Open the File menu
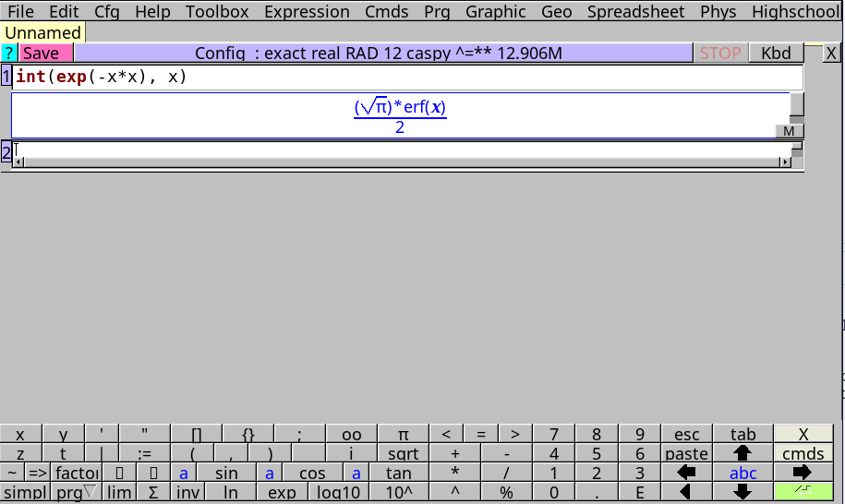The height and width of the screenshot is (504, 845). point(20,11)
